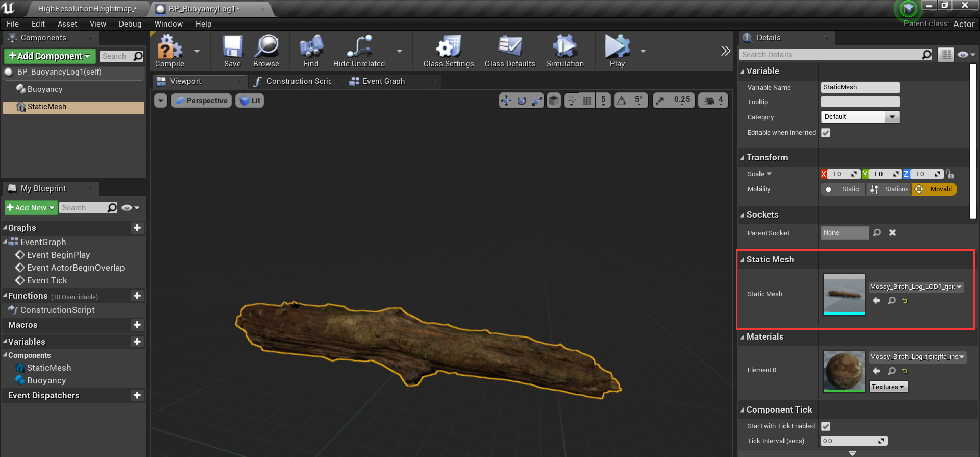Screen dimensions: 980x457
Task: Browse to asset in Content Browser
Action: pos(266,51)
